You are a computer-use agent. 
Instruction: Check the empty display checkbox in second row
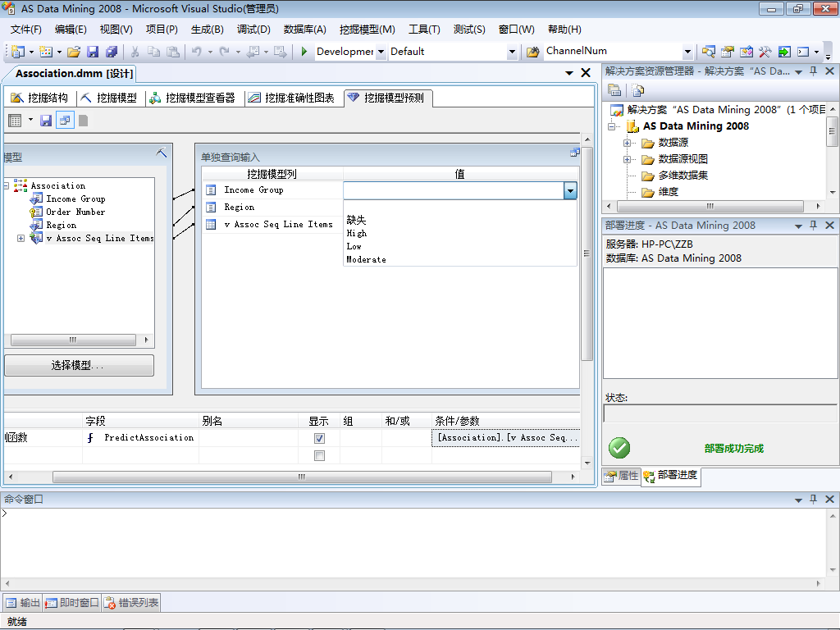click(x=319, y=455)
